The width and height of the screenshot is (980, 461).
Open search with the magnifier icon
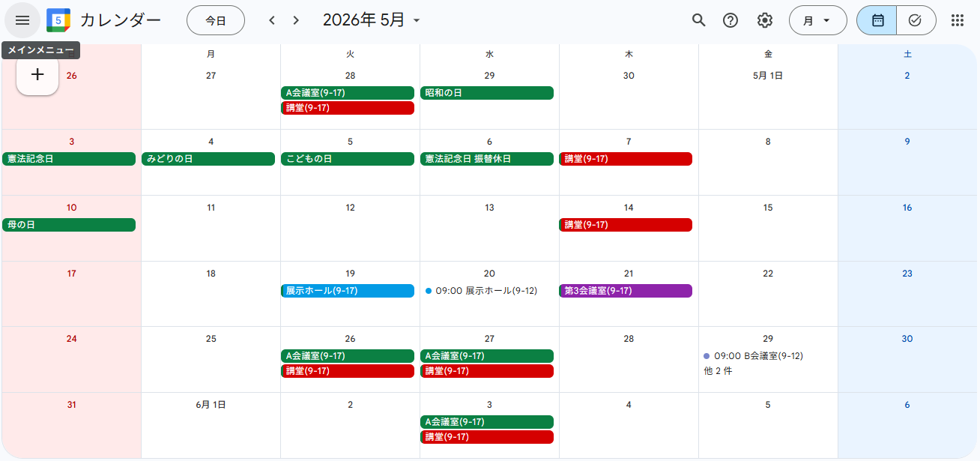pyautogui.click(x=698, y=20)
